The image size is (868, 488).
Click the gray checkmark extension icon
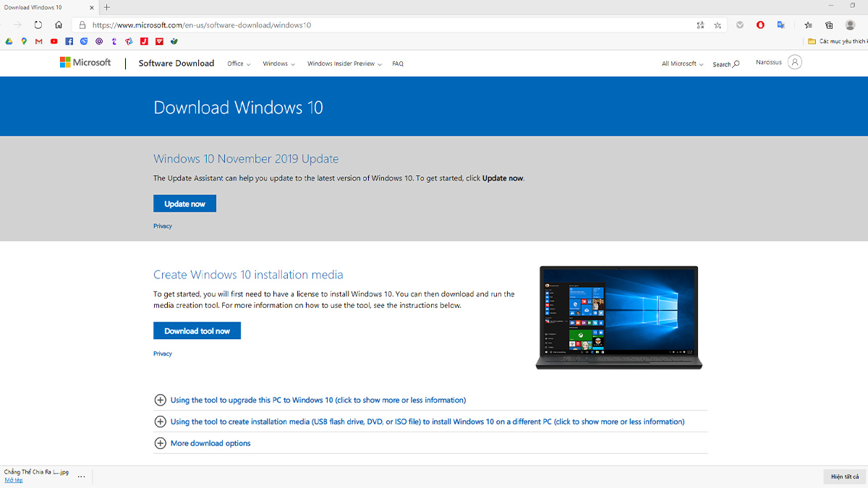(740, 25)
